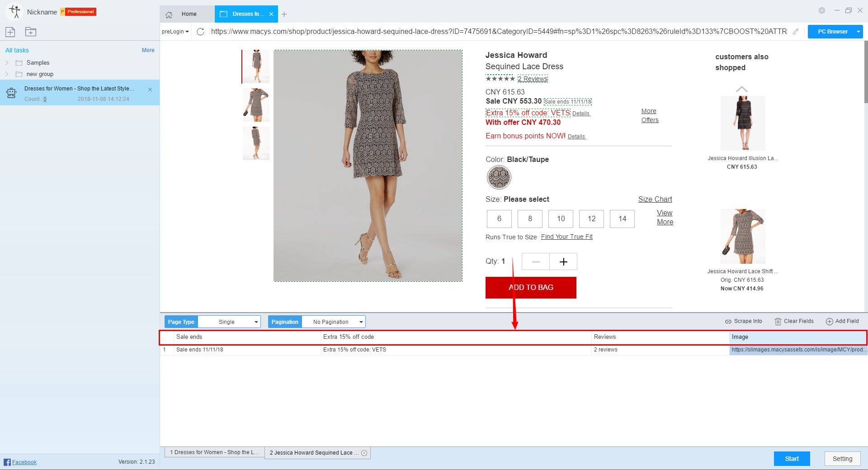Select the first dress thumbnail
This screenshot has height=470, width=868.
tap(256, 66)
